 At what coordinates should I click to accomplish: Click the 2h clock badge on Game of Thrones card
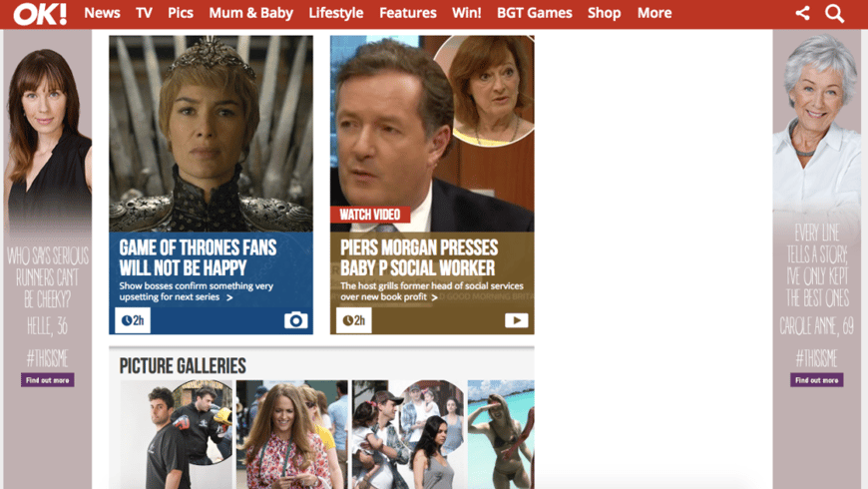[132, 320]
